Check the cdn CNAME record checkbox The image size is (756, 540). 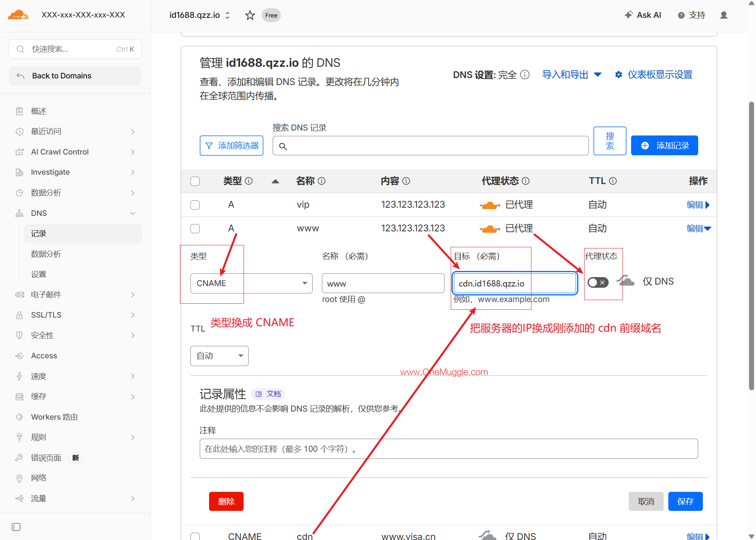(x=195, y=537)
